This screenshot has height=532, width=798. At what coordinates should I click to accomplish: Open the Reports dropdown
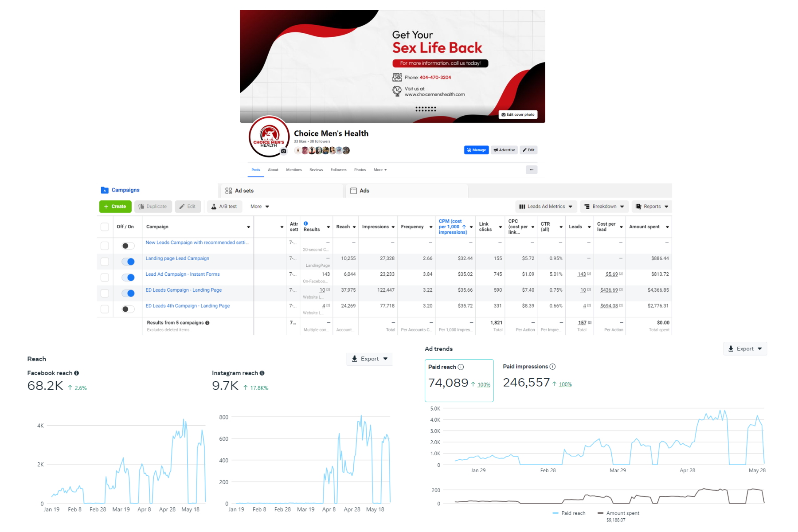click(652, 207)
